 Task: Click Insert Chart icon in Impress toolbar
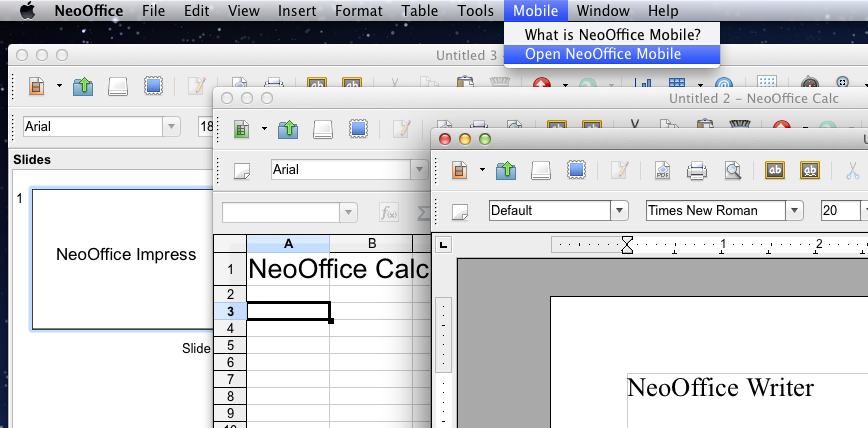pyautogui.click(x=644, y=82)
